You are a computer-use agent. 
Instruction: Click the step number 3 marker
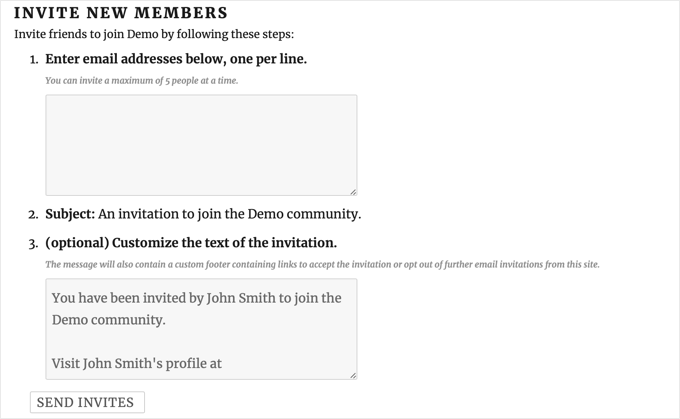[x=33, y=243]
